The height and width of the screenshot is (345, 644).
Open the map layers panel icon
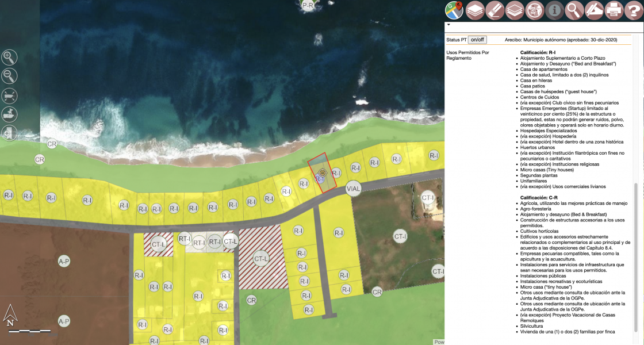tap(474, 10)
